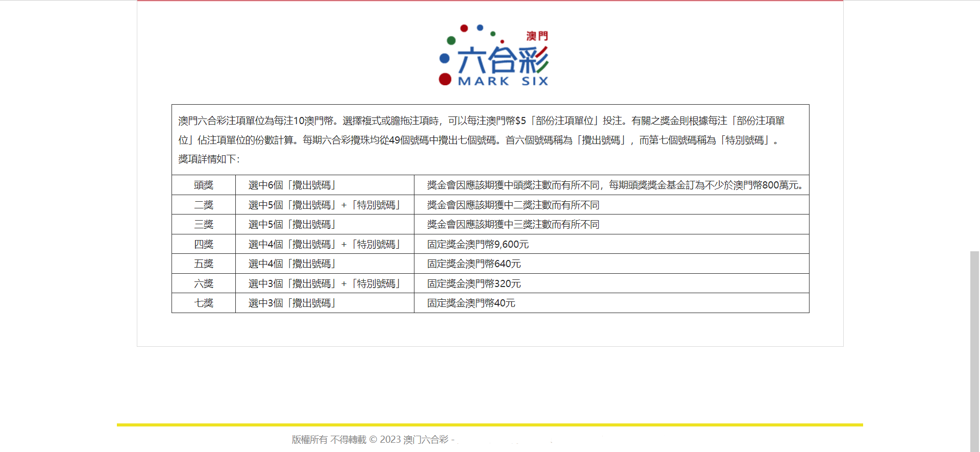Click 固定獎金澳門幣40元 prize text
The image size is (980, 452).
coord(471,303)
